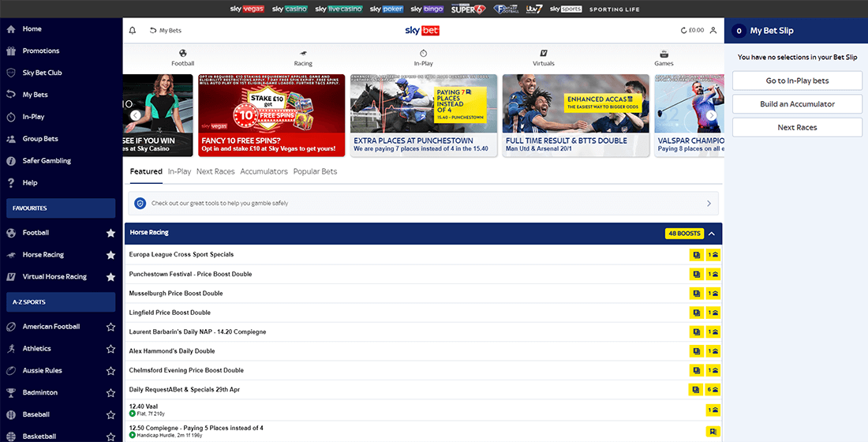Expand the safer gambling tools banner arrow
Image resolution: width=868 pixels, height=442 pixels.
[709, 204]
